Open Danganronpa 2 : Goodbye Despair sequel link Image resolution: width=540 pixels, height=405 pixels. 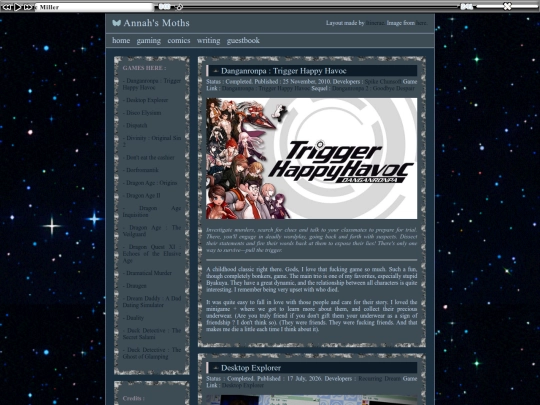click(373, 88)
